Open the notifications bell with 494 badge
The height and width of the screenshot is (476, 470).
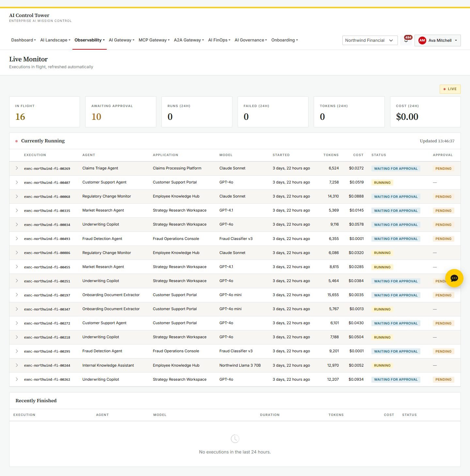[406, 40]
